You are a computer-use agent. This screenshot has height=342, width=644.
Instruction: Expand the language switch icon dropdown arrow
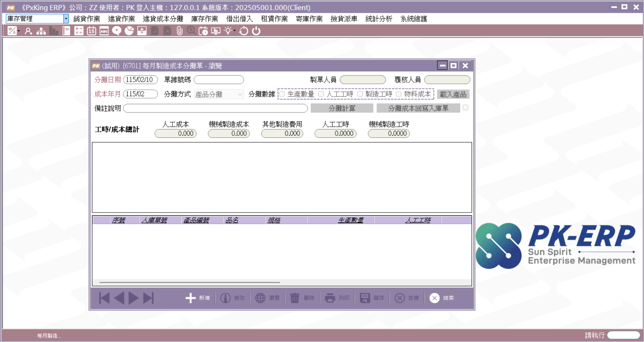pyautogui.click(x=19, y=31)
